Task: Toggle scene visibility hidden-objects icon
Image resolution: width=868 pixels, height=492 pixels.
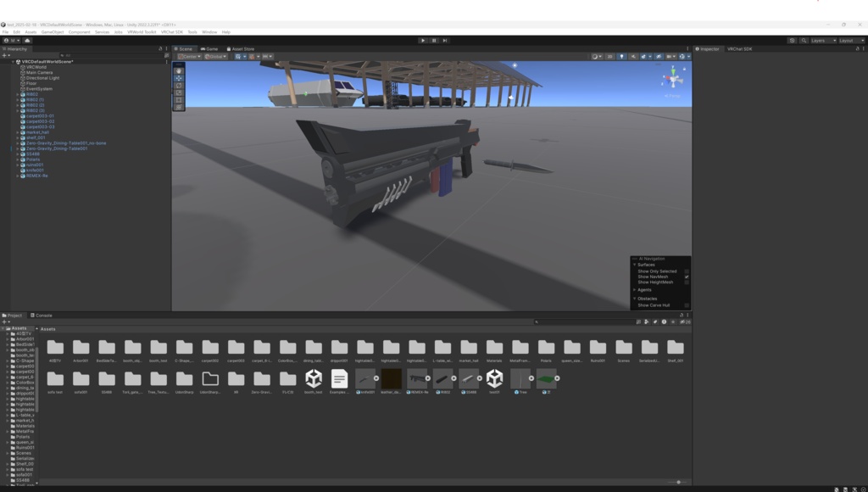Action: point(658,57)
